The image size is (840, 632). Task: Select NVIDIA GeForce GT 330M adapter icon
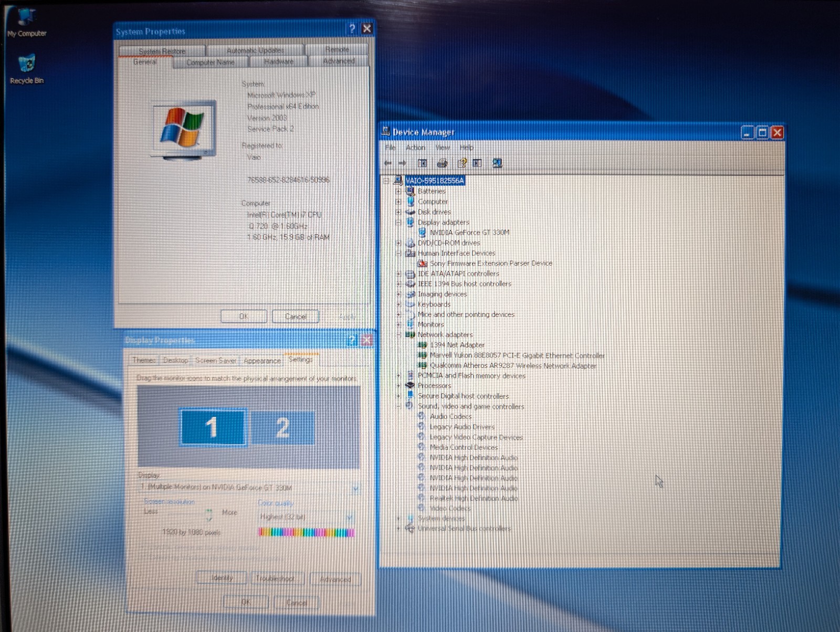coord(422,232)
